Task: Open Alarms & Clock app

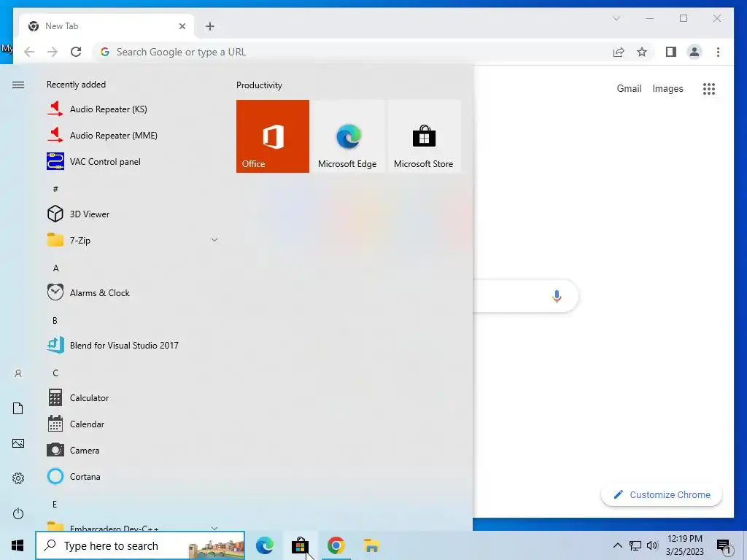Action: coord(133,292)
